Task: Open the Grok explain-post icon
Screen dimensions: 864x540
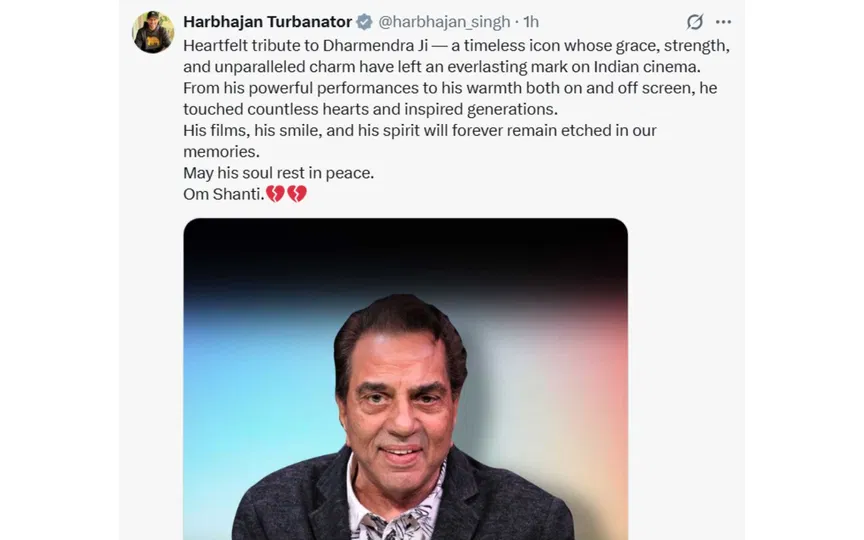Action: tap(694, 22)
